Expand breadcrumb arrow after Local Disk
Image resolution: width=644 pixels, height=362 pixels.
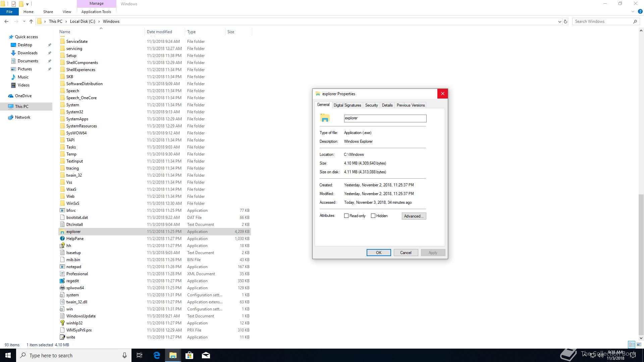click(99, 21)
